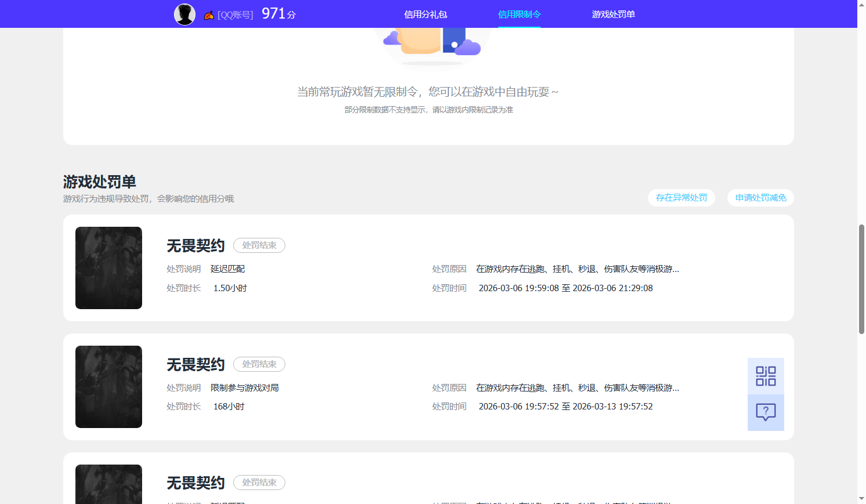The image size is (866, 504).
Task: Open the QR code floating icon
Action: click(x=766, y=376)
